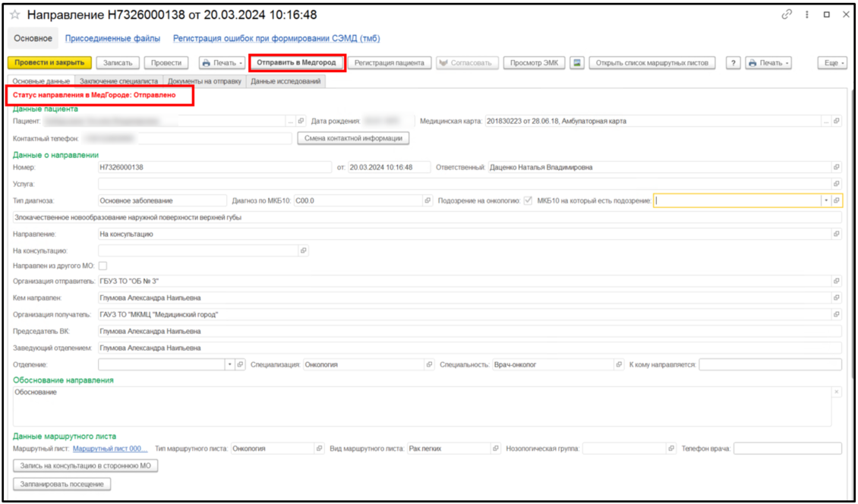Copy document link using chain icon
This screenshot has height=504, width=858.
(x=787, y=15)
